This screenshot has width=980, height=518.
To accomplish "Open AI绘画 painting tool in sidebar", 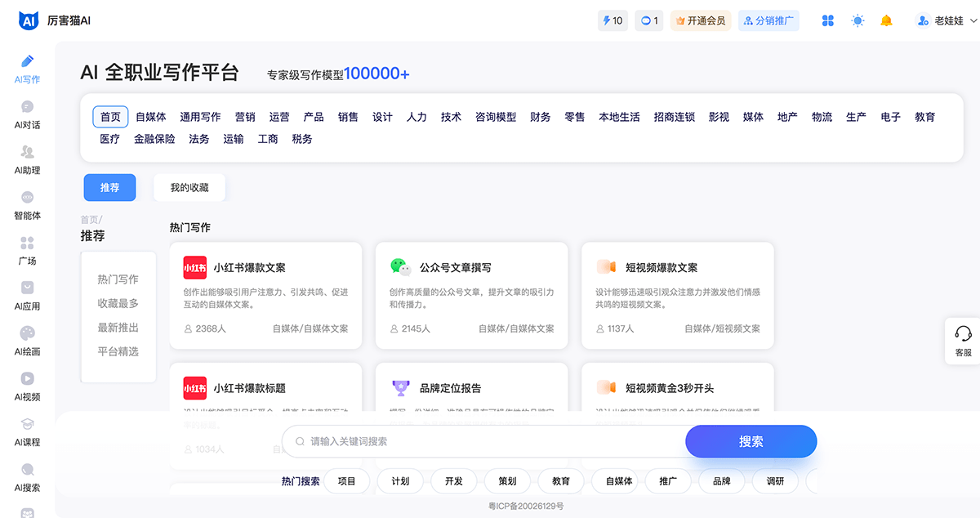I will click(x=27, y=342).
